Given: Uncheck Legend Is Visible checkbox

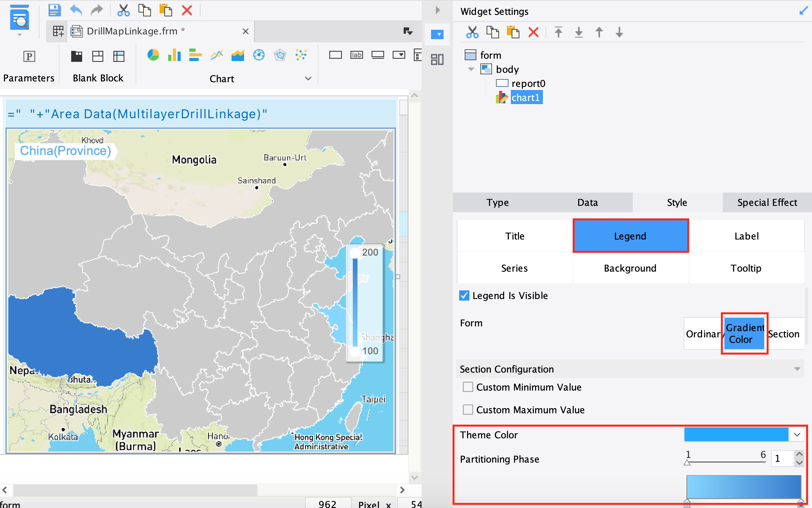Looking at the screenshot, I should 464,295.
